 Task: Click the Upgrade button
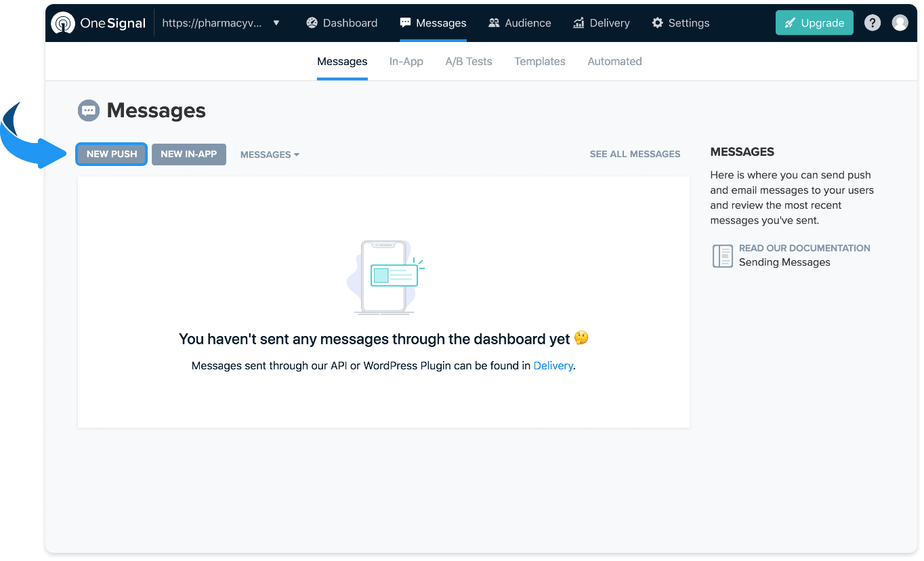click(814, 23)
